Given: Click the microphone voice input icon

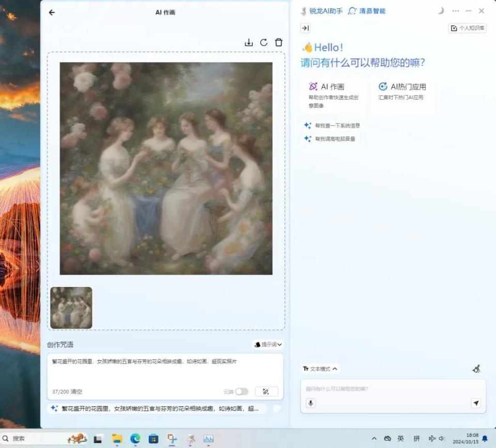Looking at the screenshot, I should pos(311,403).
